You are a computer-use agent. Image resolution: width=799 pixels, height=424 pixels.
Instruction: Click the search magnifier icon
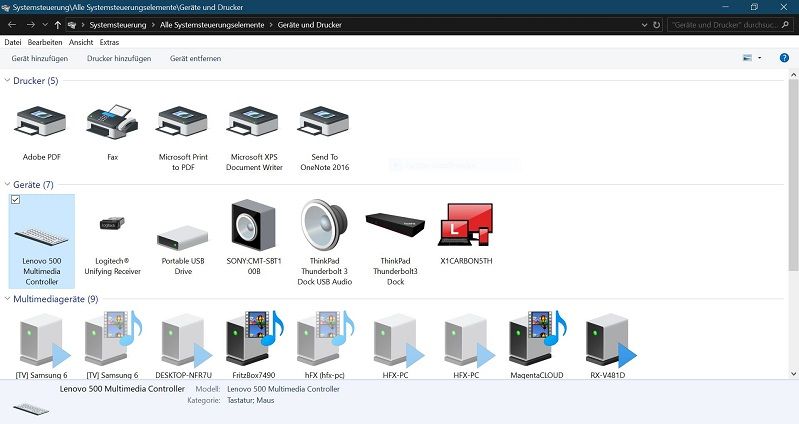pyautogui.click(x=785, y=24)
